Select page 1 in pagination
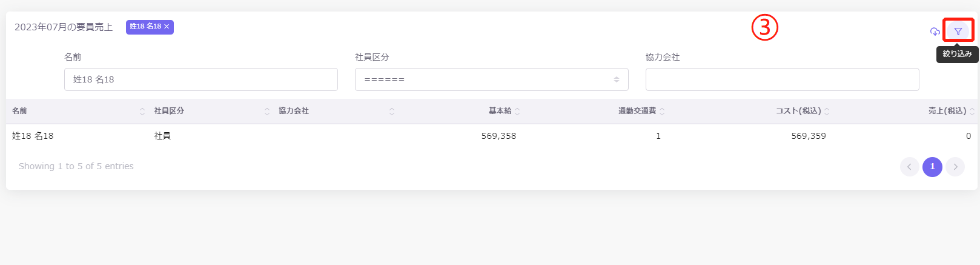 932,167
